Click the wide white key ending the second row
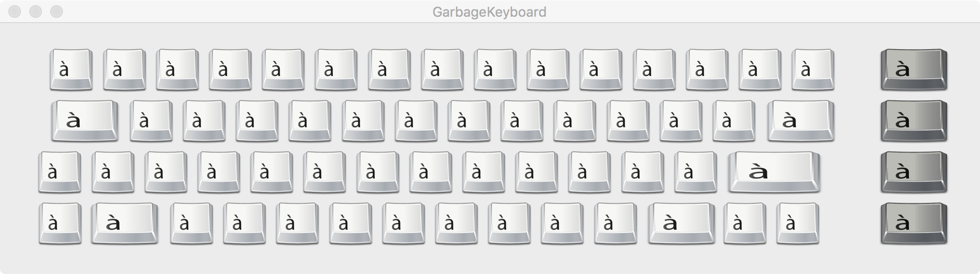Image resolution: width=980 pixels, height=274 pixels. tap(801, 121)
